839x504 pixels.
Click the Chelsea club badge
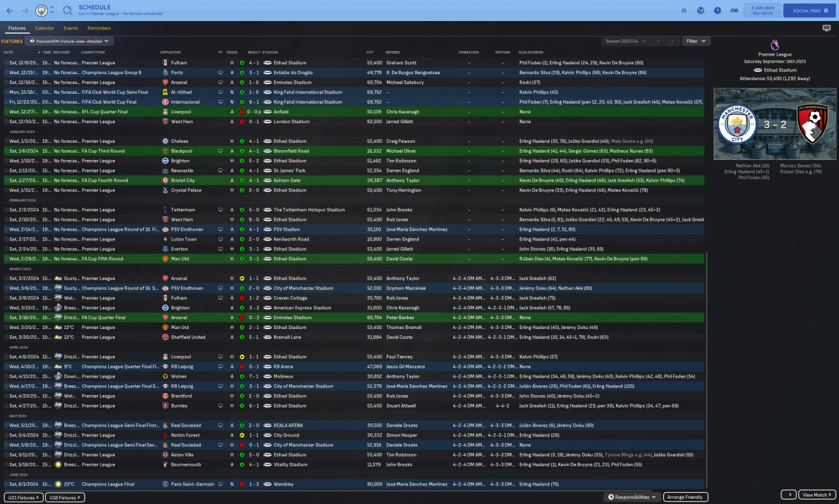coord(165,141)
